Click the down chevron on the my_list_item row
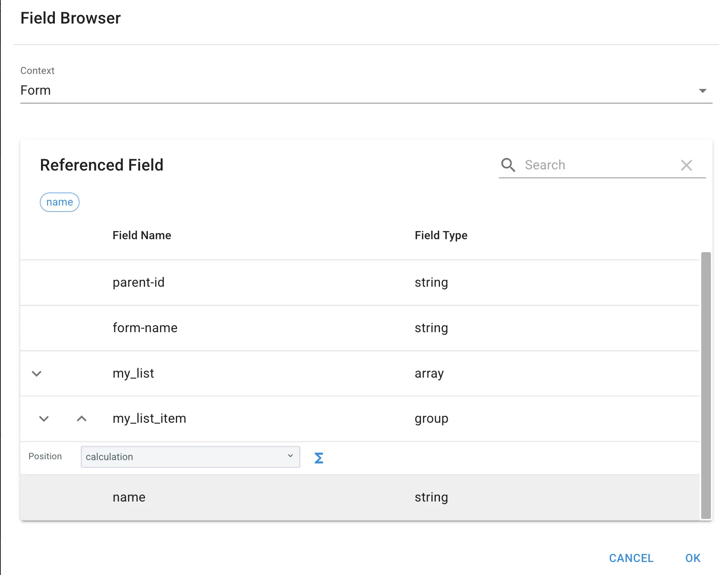 [44, 419]
